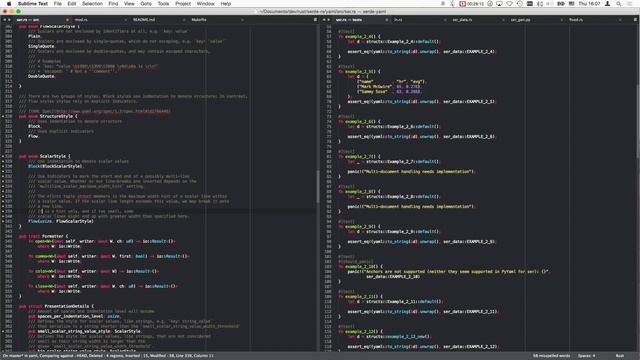Open the right pane tab list dropdown
This screenshot has width=640, height=360.
point(635,20)
